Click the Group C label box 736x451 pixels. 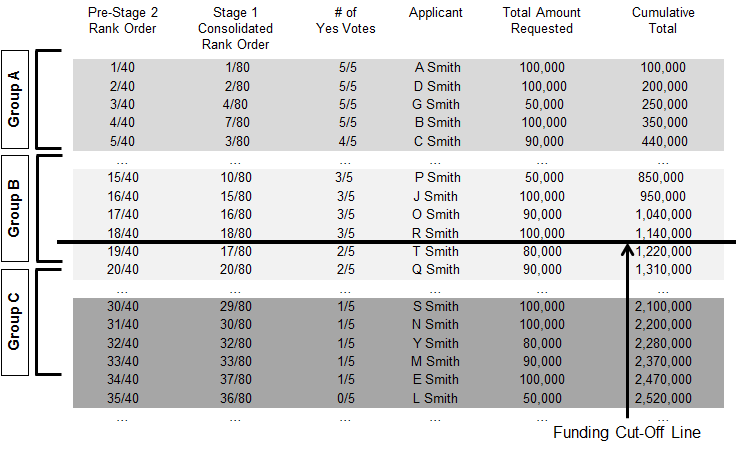tap(15, 321)
